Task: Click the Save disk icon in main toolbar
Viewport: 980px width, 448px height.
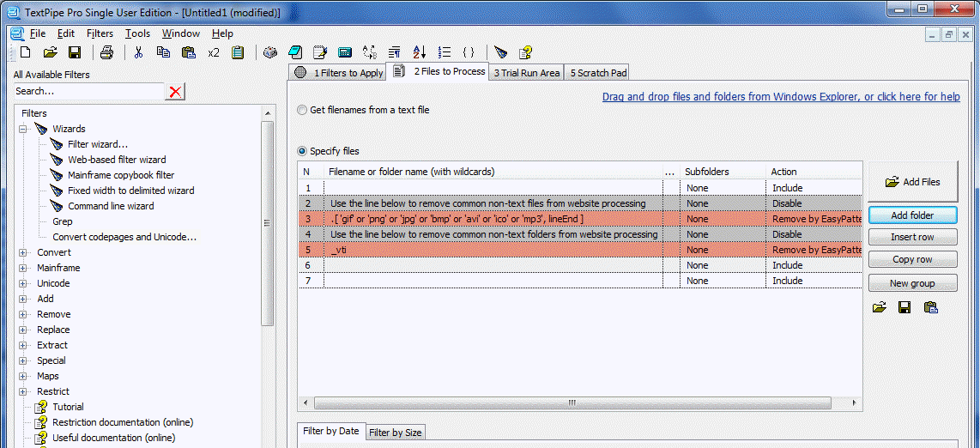Action: pyautogui.click(x=75, y=52)
